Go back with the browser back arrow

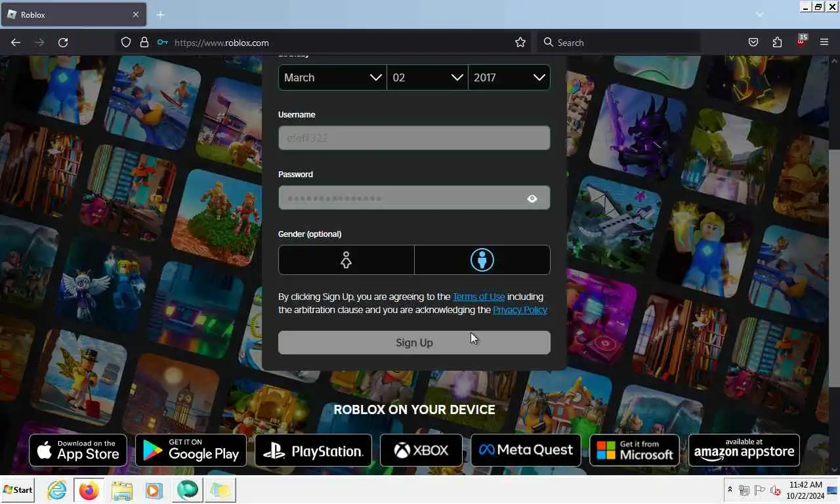(x=16, y=43)
